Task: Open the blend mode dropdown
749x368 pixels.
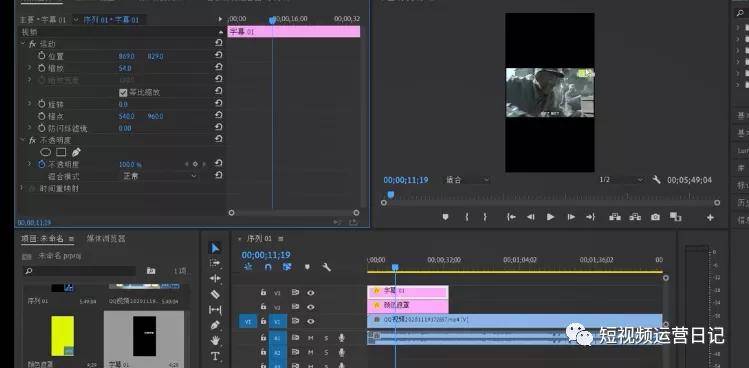Action: (x=160, y=176)
